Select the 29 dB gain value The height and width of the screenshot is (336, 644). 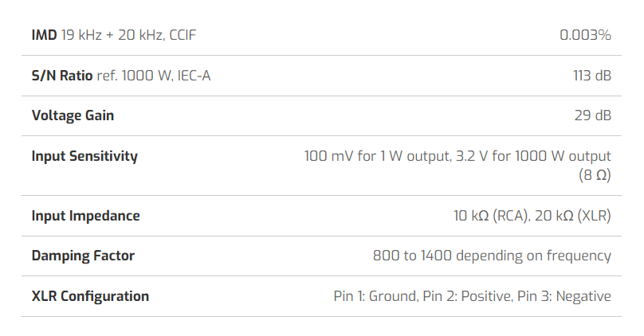pyautogui.click(x=592, y=115)
